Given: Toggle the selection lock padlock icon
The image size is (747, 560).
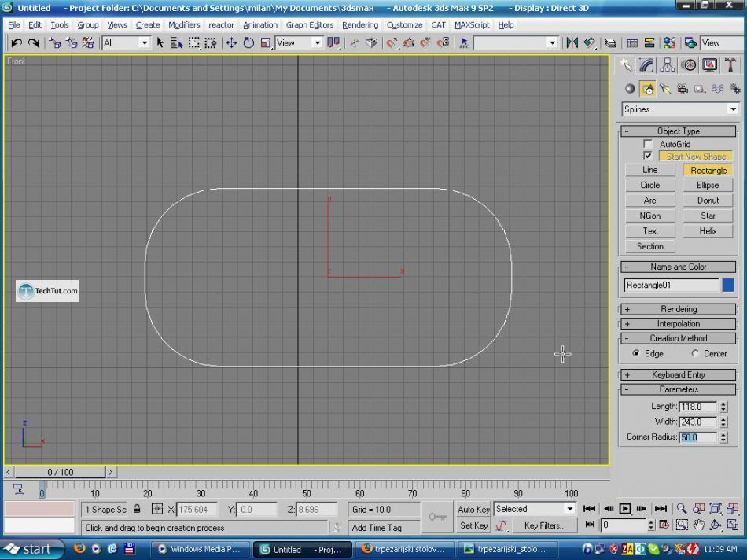Looking at the screenshot, I should (x=137, y=509).
